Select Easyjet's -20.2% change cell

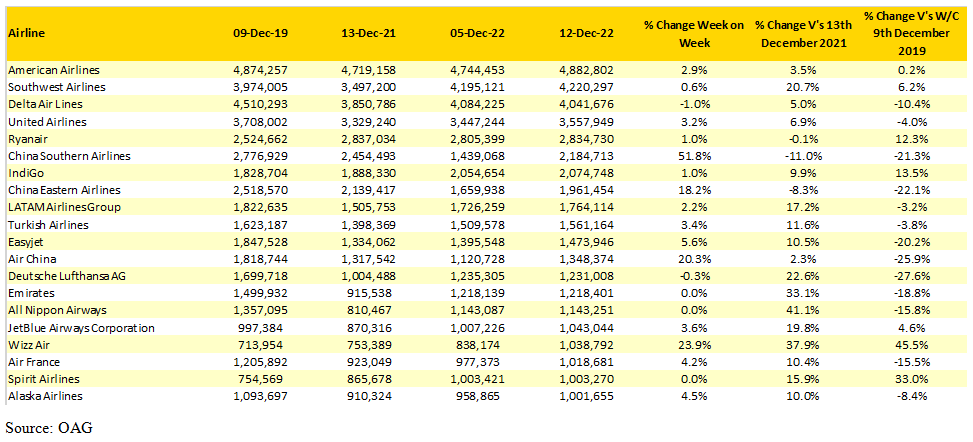pos(910,241)
